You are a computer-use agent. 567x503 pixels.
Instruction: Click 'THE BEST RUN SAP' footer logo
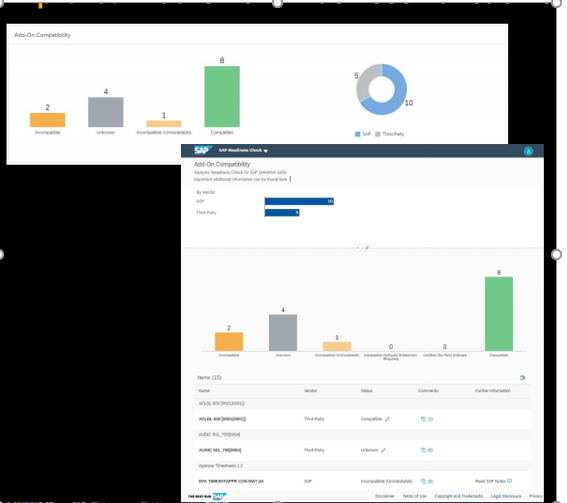click(207, 496)
